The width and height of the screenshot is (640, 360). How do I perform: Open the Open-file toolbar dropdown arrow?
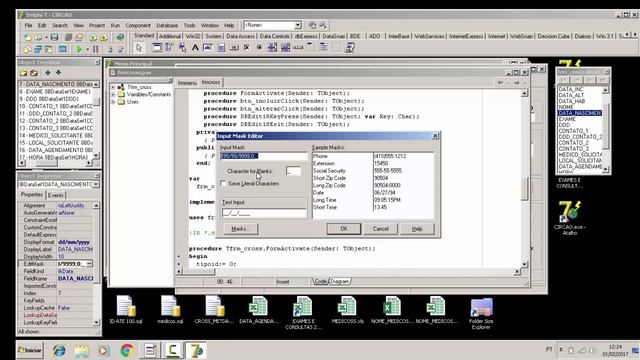(x=46, y=38)
